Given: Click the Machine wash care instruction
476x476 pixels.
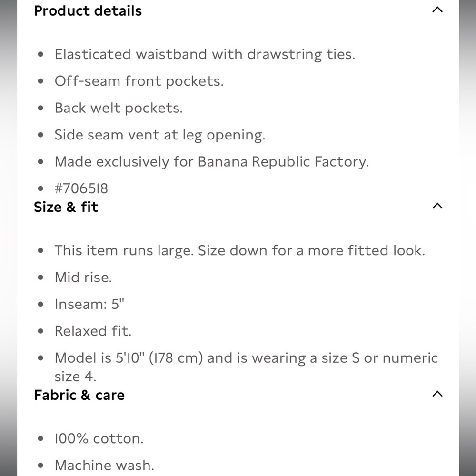Looking at the screenshot, I should click(104, 466).
